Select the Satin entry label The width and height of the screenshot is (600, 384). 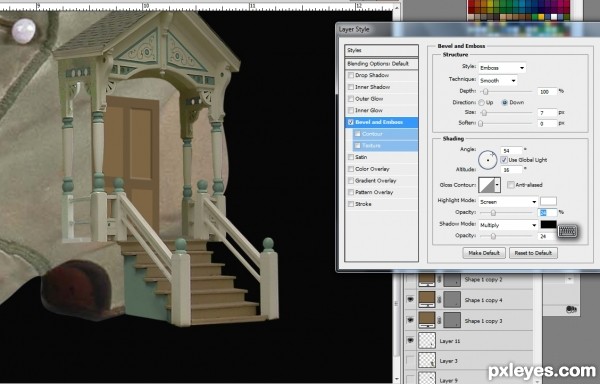[x=361, y=157]
